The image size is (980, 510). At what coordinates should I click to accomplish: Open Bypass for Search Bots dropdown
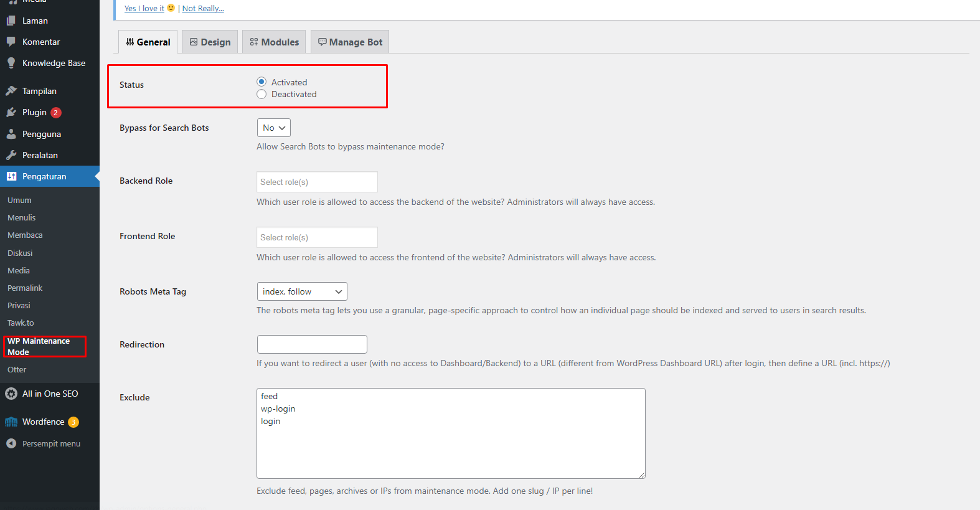pos(274,128)
